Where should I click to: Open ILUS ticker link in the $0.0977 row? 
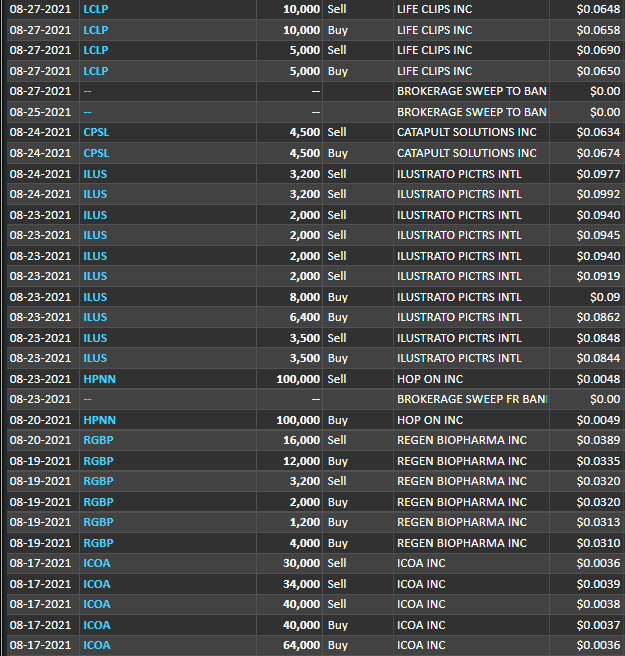tap(95, 174)
